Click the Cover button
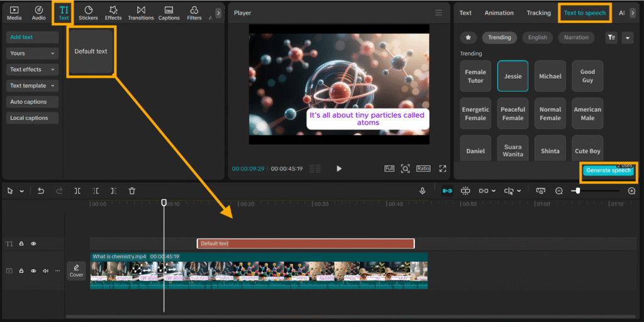The height and width of the screenshot is (322, 644). pyautogui.click(x=76, y=271)
